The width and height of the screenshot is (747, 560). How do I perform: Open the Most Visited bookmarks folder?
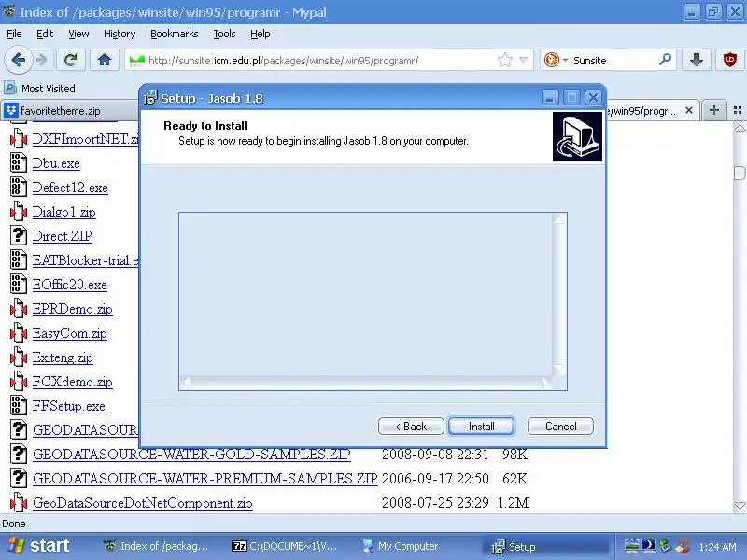40,89
